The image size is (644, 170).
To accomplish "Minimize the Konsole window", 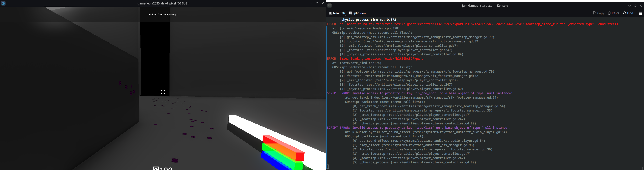I will click(630, 5).
